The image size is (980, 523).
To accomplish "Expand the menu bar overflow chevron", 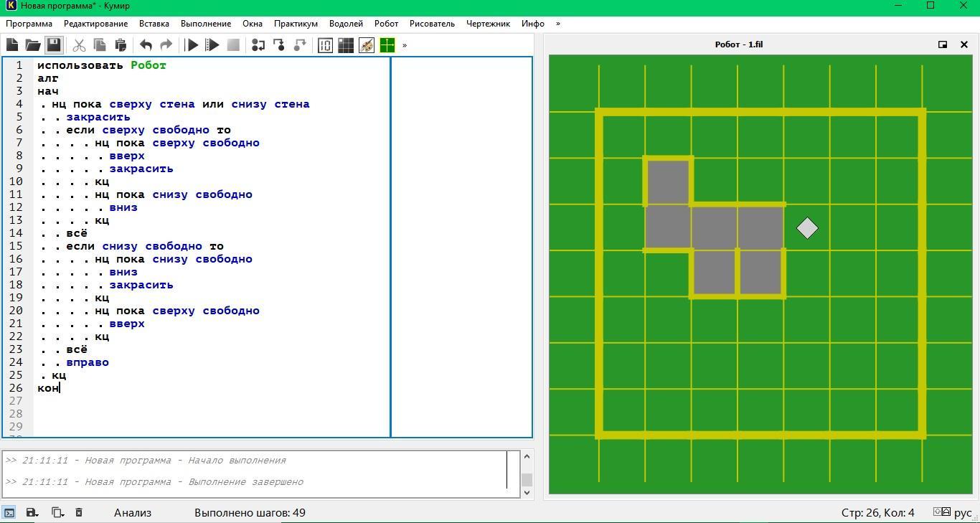I will click(x=558, y=24).
